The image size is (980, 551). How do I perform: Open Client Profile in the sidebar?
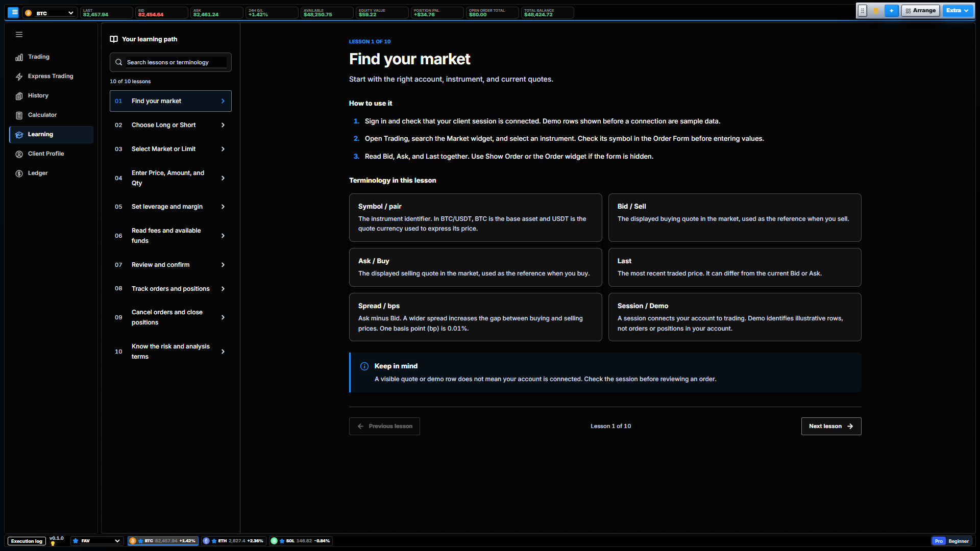pos(51,154)
